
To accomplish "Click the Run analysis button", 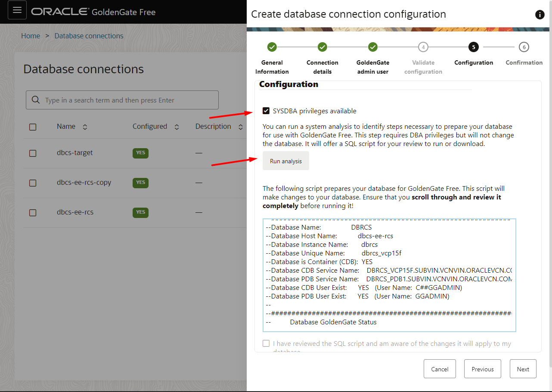I will 285,161.
